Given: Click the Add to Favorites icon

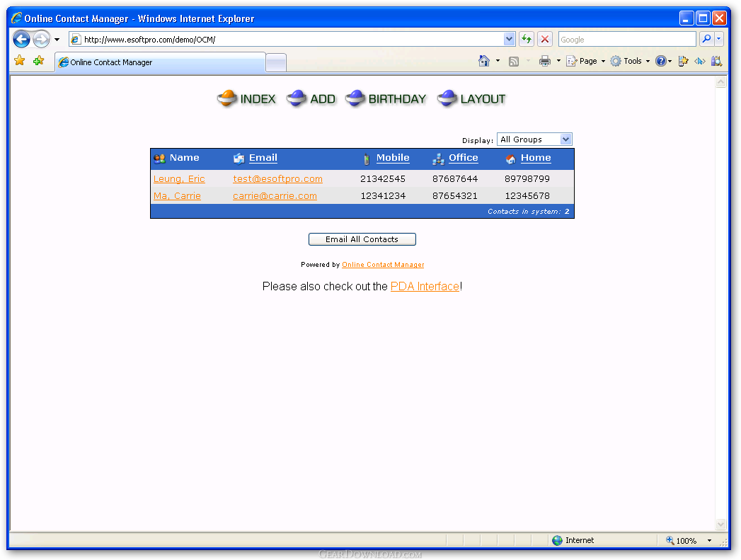Looking at the screenshot, I should click(39, 61).
